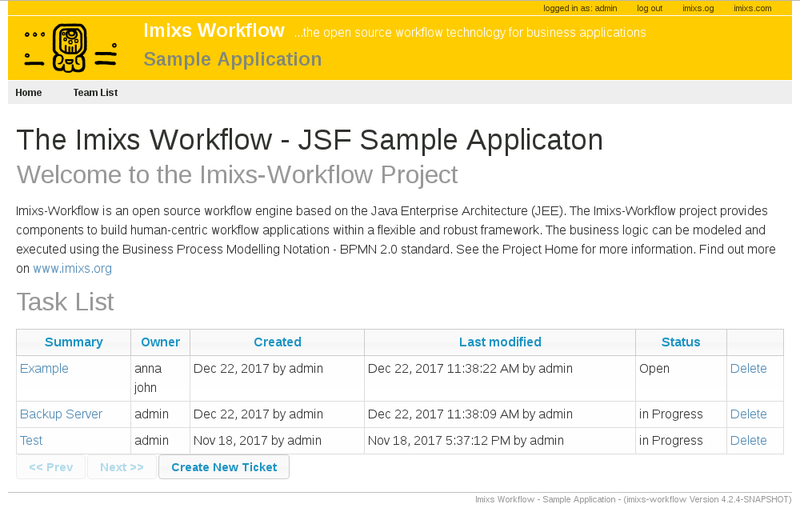Image resolution: width=800 pixels, height=532 pixels.
Task: Delete the Test ticket row
Action: [749, 440]
